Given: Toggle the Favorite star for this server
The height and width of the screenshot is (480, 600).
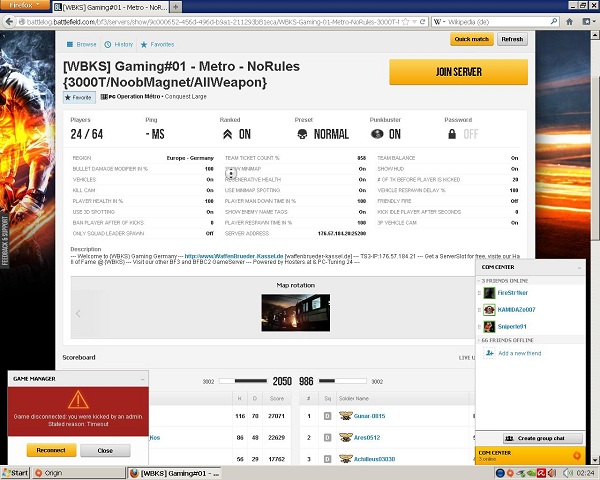Looking at the screenshot, I should (x=79, y=97).
